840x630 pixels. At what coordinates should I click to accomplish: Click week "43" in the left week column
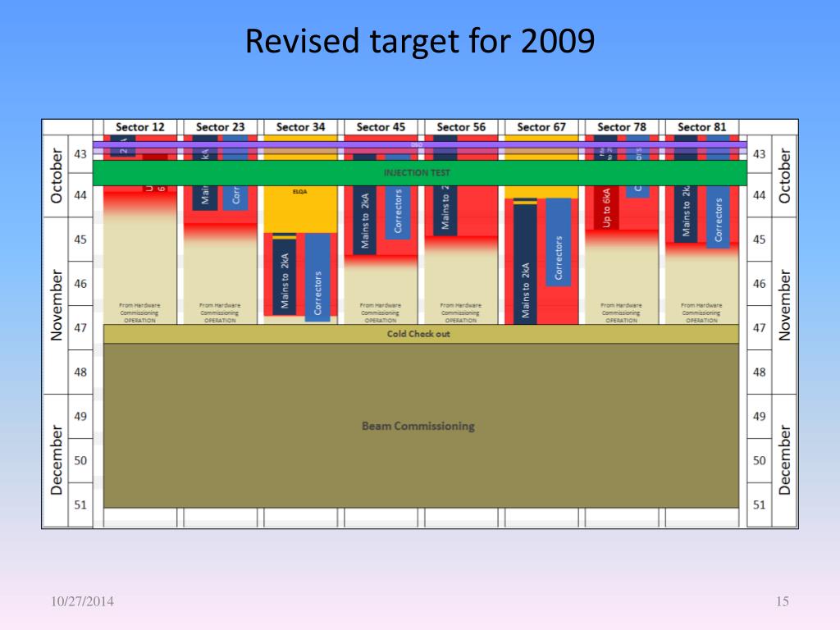(x=80, y=154)
